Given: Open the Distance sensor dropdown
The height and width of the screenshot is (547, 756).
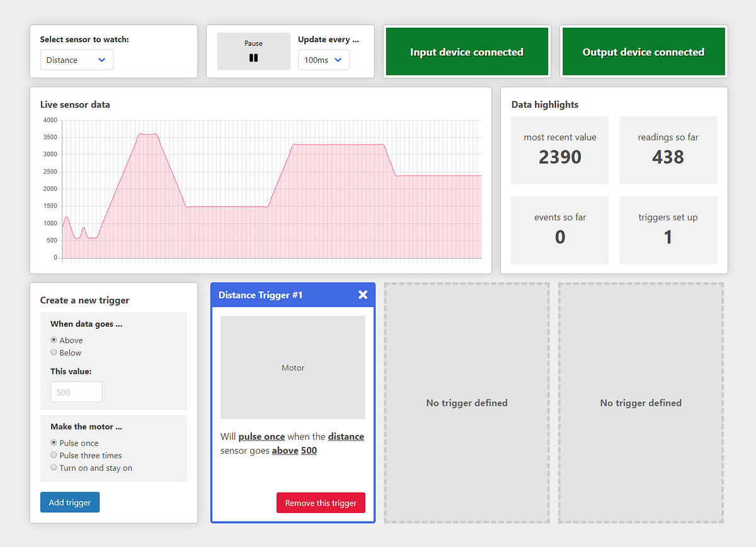Looking at the screenshot, I should tap(76, 60).
